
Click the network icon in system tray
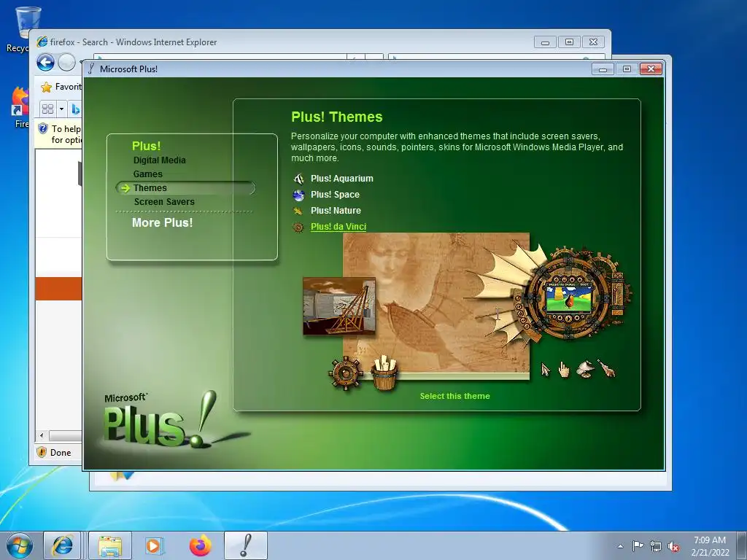pyautogui.click(x=656, y=546)
